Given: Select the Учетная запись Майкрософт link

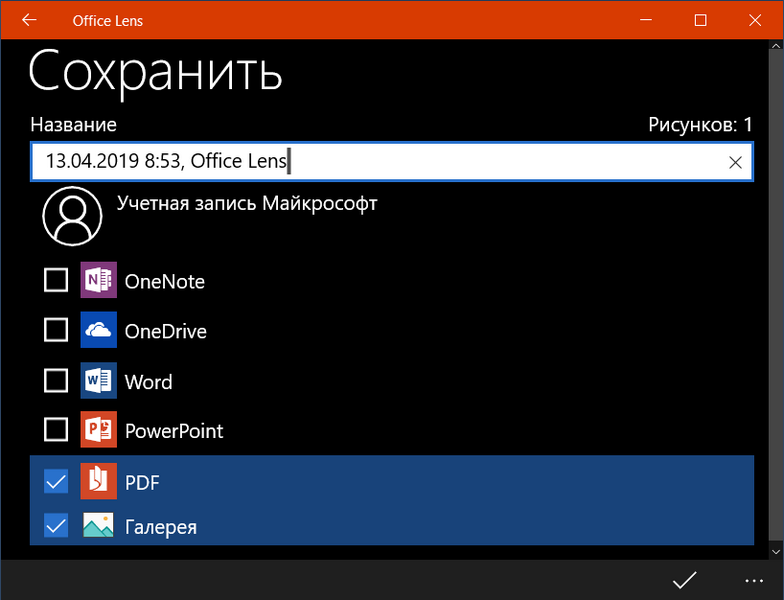Looking at the screenshot, I should click(247, 204).
